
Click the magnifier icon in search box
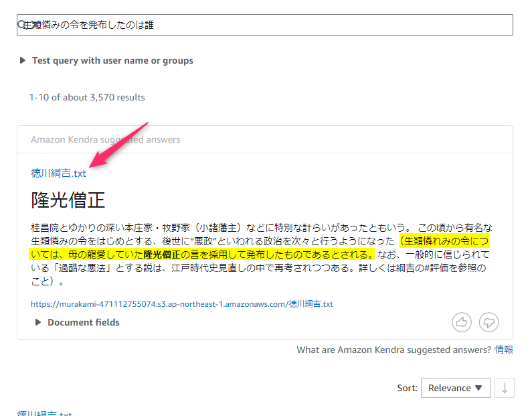click(x=22, y=24)
